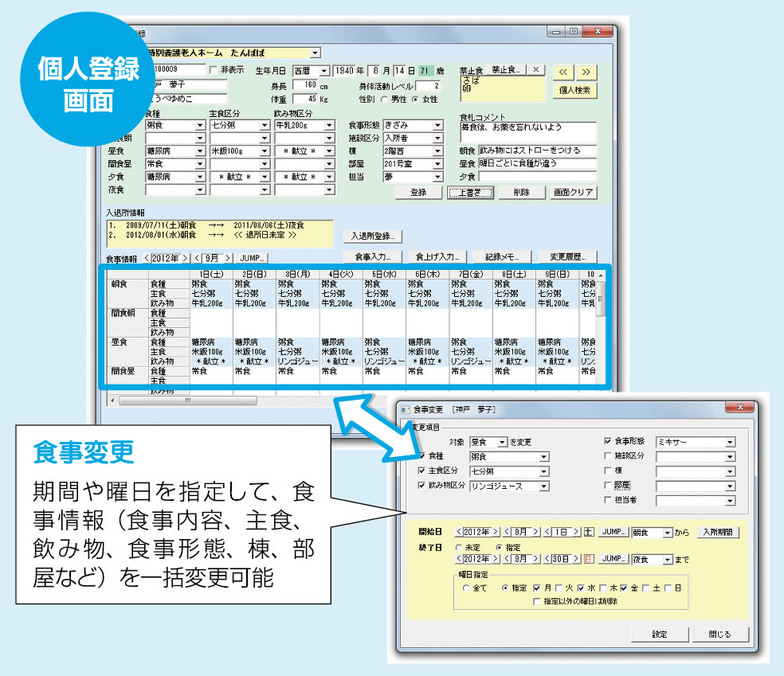
Task: Open the 食事形態 きざみ dropdown
Action: coord(437,126)
